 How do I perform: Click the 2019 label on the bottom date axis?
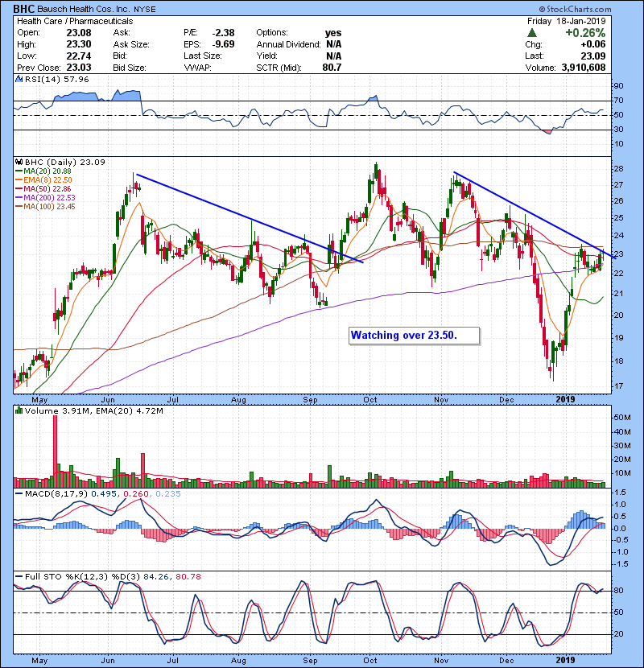pyautogui.click(x=565, y=660)
